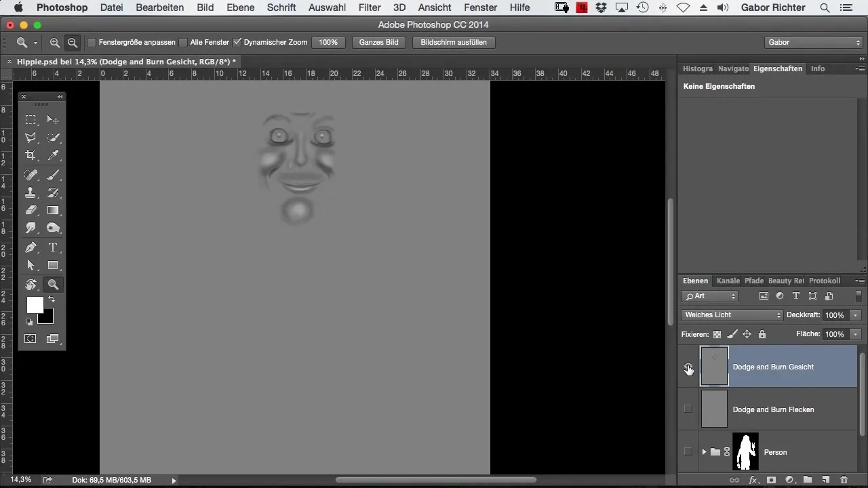Open the Deckkraft opacity slider arrow

[856, 315]
